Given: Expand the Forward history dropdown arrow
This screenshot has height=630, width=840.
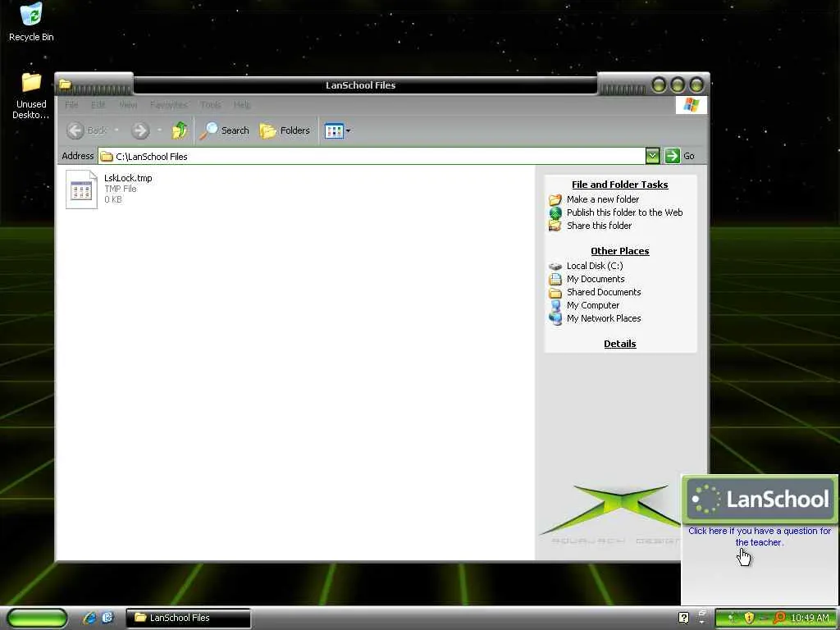Looking at the screenshot, I should click(159, 130).
